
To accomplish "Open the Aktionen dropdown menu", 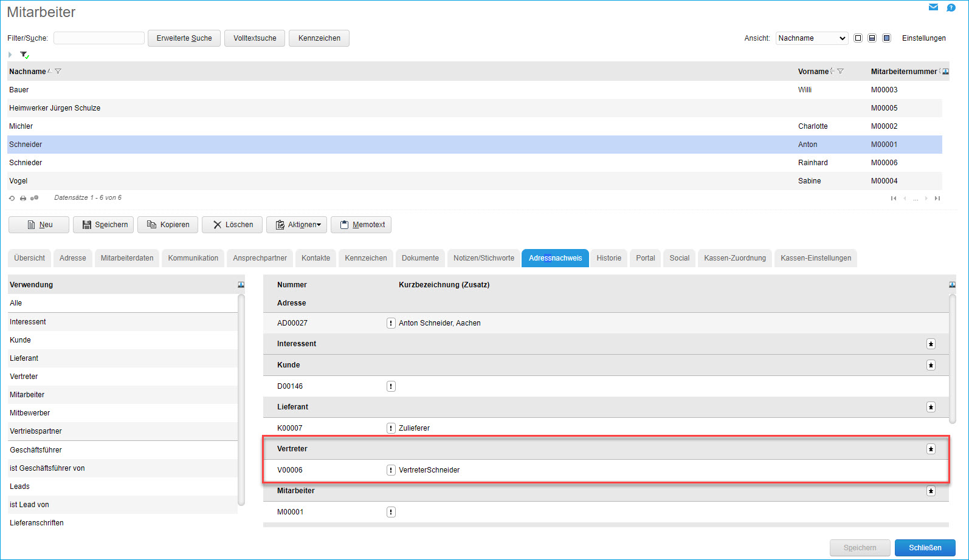I will coord(297,225).
